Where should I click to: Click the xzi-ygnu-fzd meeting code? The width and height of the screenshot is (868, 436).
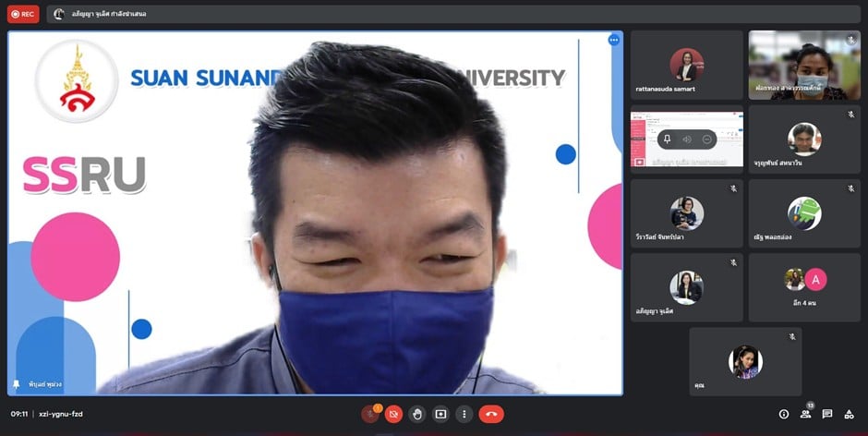60,414
